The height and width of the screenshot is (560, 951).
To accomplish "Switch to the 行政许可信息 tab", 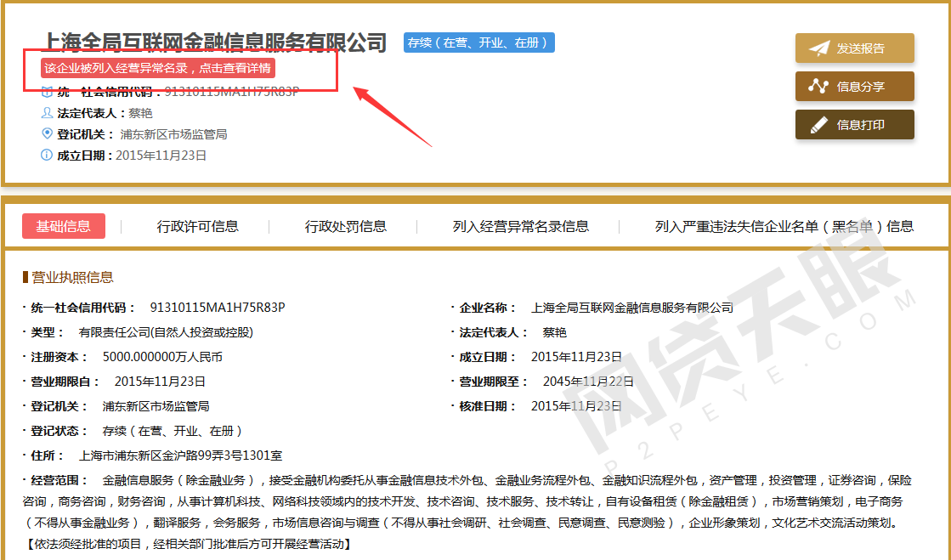I will 198,226.
